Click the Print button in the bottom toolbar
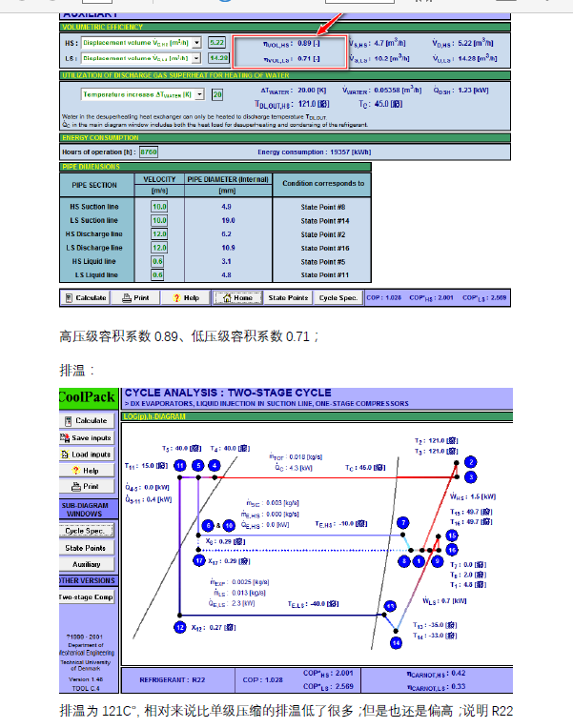The width and height of the screenshot is (573, 728). pos(135,298)
